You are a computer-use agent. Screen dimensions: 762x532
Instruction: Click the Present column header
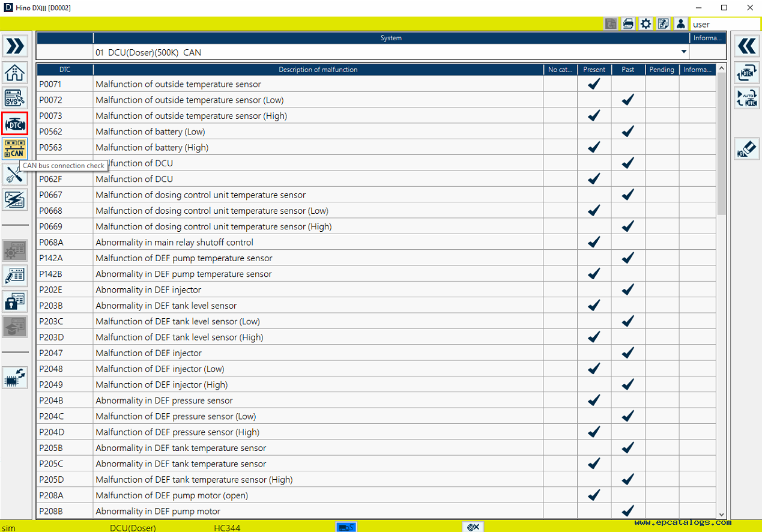(x=594, y=70)
